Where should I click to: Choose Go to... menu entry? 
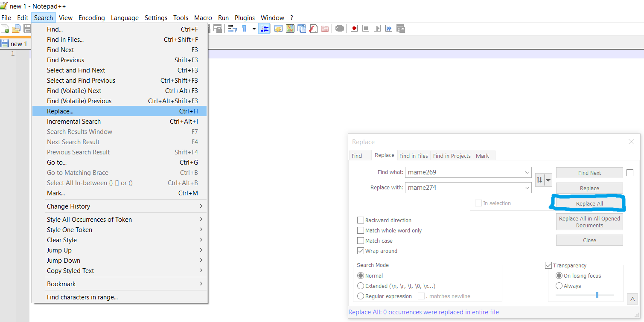119,162
